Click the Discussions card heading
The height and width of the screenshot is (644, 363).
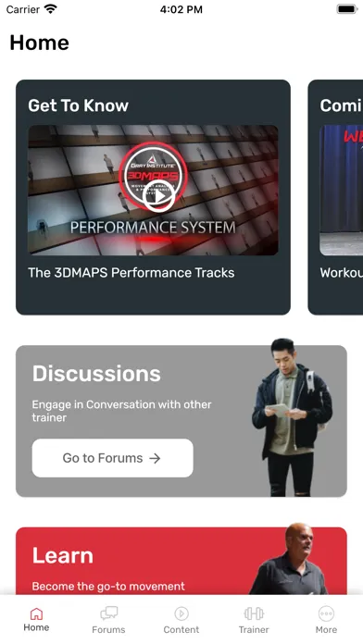tap(96, 374)
